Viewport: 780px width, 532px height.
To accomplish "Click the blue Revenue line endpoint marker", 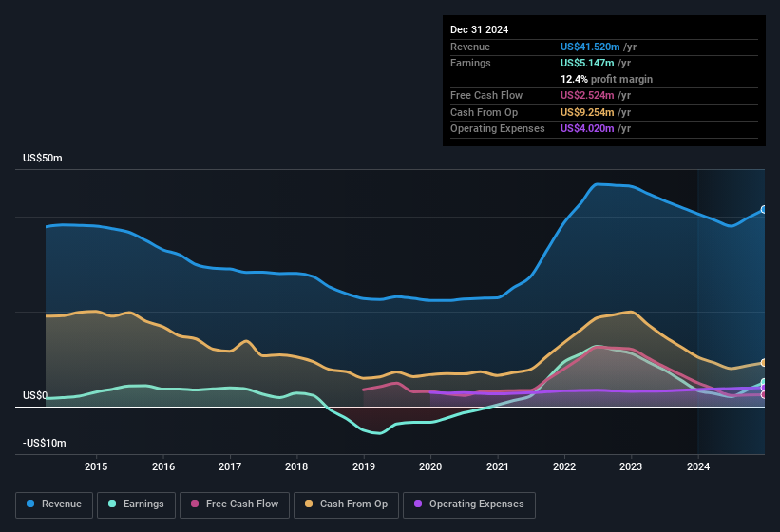I will [x=764, y=209].
